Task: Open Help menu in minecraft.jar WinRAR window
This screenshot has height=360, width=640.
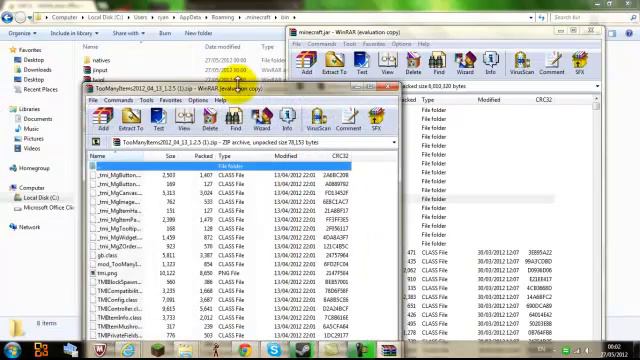Action: pos(424,44)
